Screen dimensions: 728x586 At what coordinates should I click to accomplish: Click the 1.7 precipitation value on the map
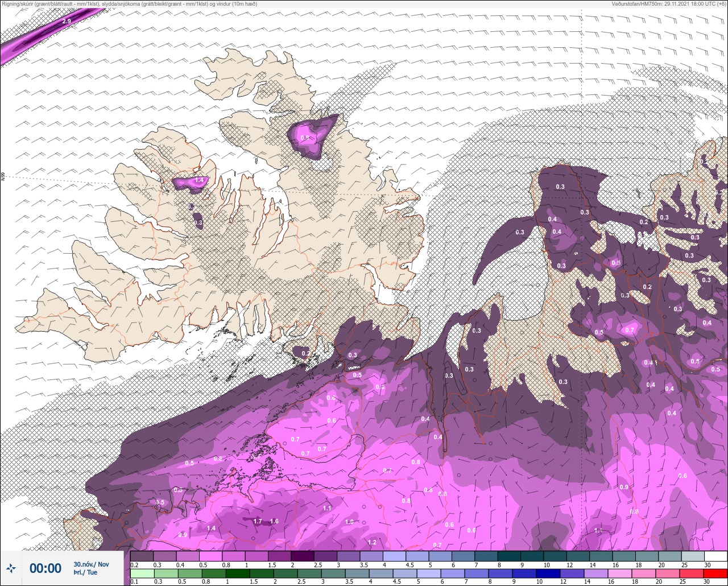point(258,521)
